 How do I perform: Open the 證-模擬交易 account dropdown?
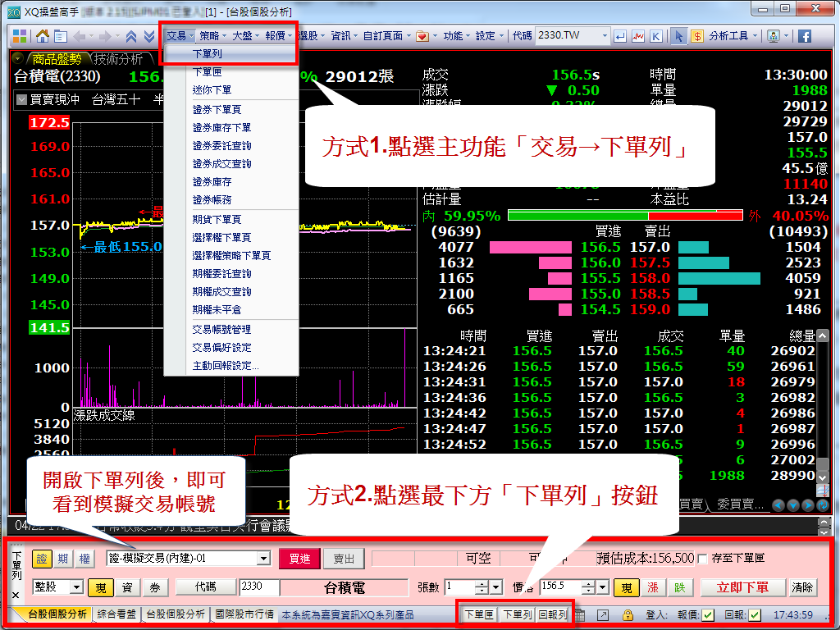click(x=263, y=558)
